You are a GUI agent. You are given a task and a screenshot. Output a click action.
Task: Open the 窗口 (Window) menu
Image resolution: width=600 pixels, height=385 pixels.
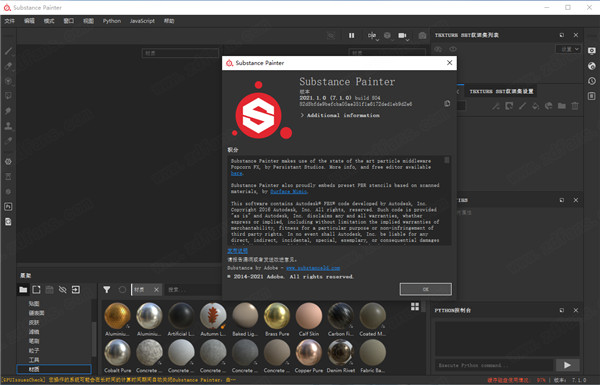pyautogui.click(x=69, y=21)
